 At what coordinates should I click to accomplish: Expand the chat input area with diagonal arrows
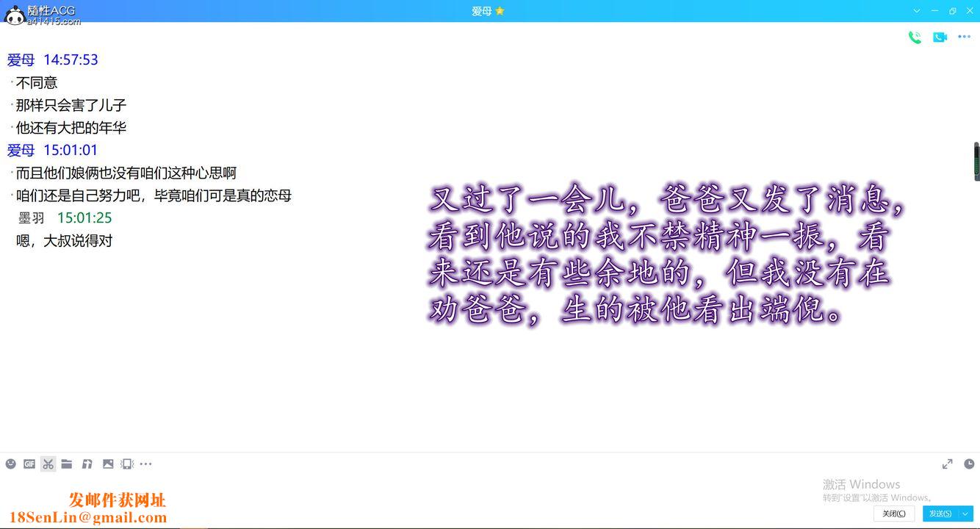click(947, 464)
